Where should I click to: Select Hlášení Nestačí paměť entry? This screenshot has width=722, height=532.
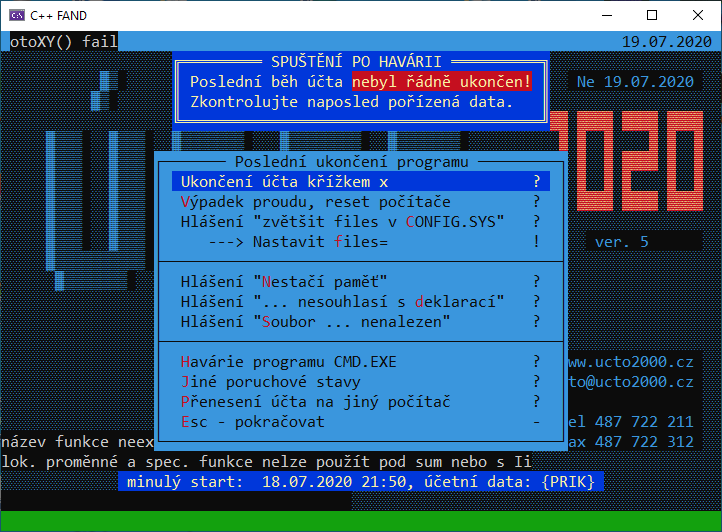284,282
